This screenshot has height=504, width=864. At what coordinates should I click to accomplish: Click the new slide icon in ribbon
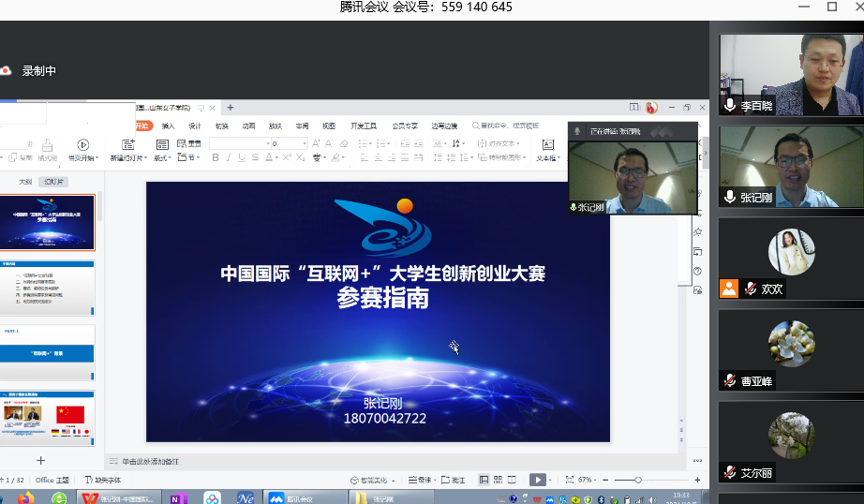(x=128, y=145)
